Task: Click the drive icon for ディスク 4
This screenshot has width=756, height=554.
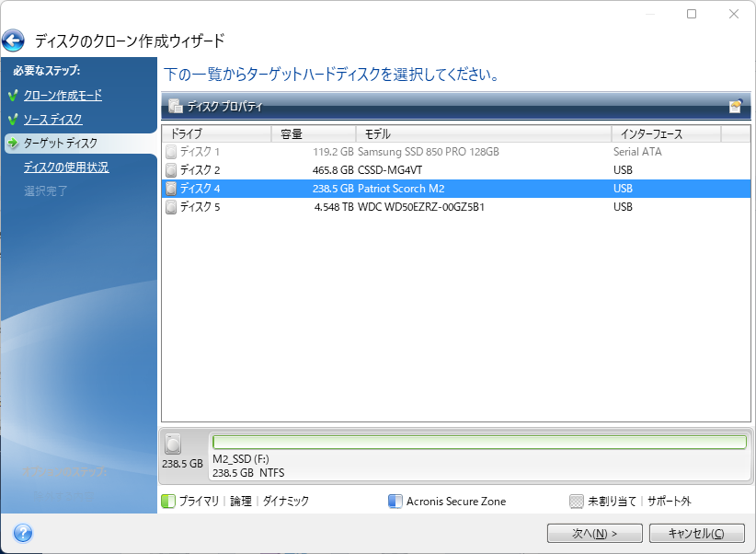Action: tap(171, 189)
